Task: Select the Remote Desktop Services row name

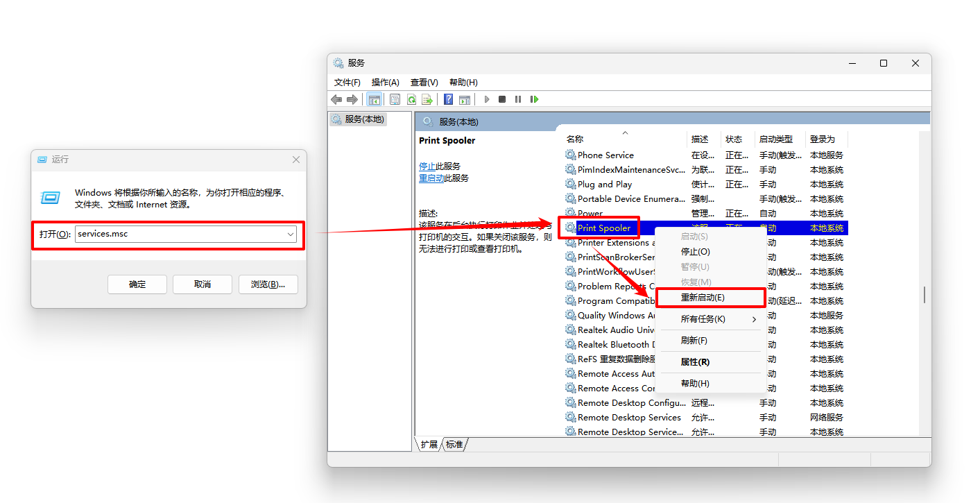Action: point(629,417)
